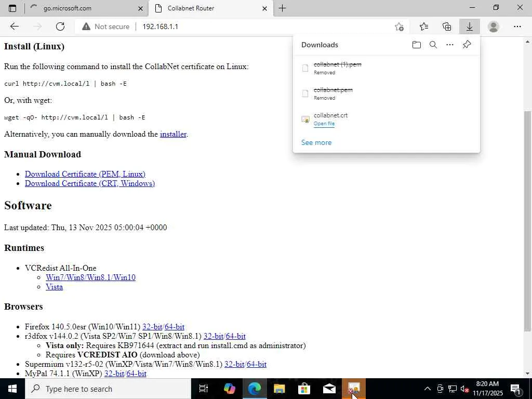Click the Not secure warning icon
The image size is (532, 399).
(86, 26)
